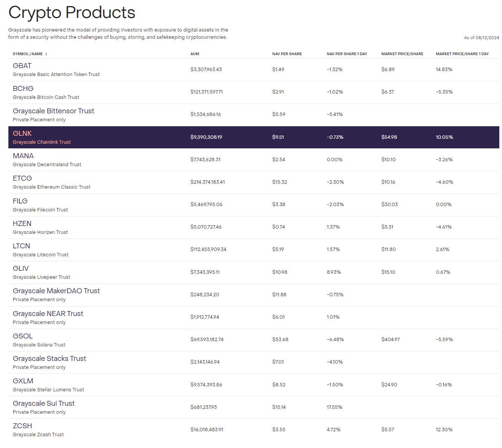Image resolution: width=502 pixels, height=448 pixels.
Task: Click the sort arrows beside Symbol | Name
Action: (x=46, y=54)
